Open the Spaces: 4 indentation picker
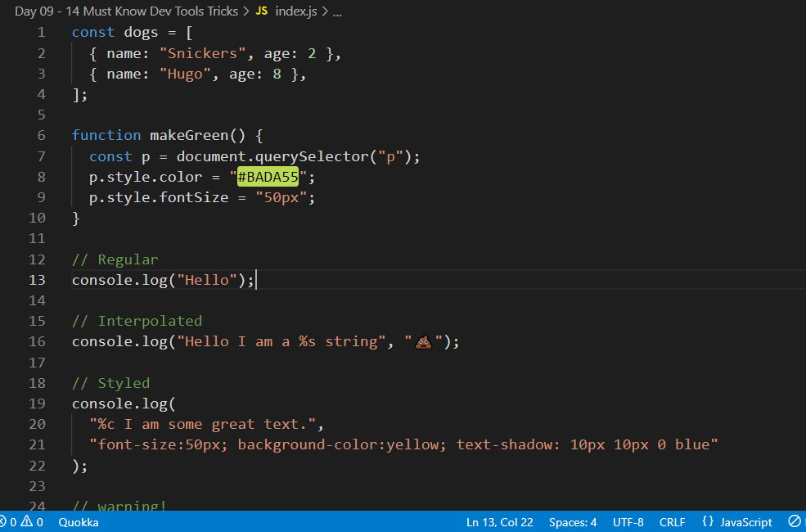806x532 pixels. pyautogui.click(x=573, y=522)
